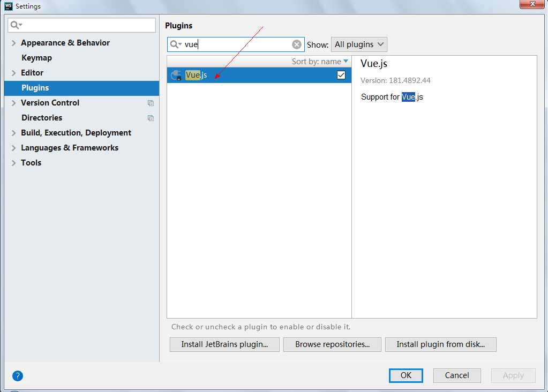Open the Sort by: name dropdown
This screenshot has width=548, height=392.
click(320, 62)
